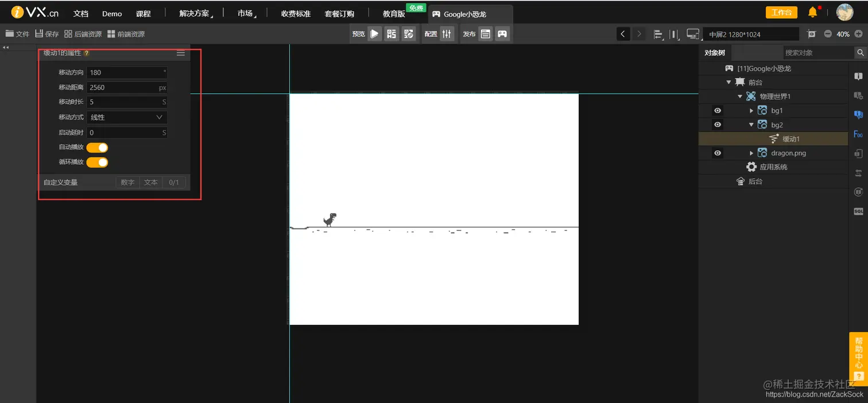Open the 文档 menu item
The width and height of the screenshot is (868, 403).
coord(81,14)
